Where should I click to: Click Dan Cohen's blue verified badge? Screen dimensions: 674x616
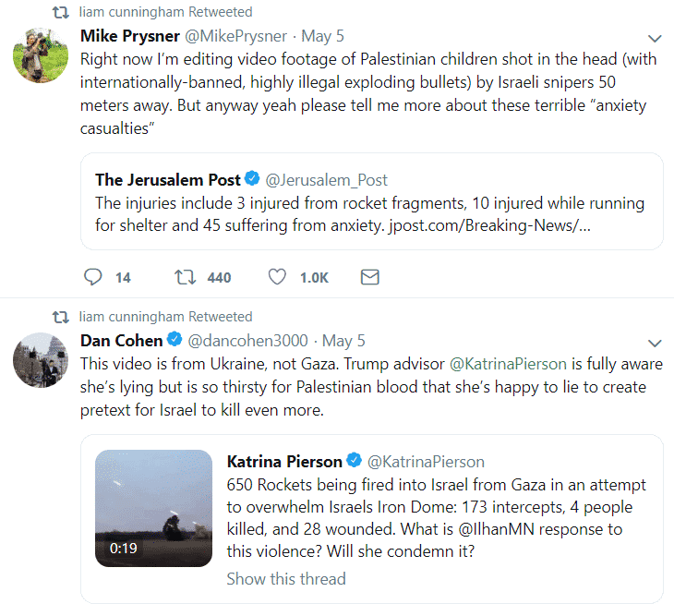tap(175, 340)
